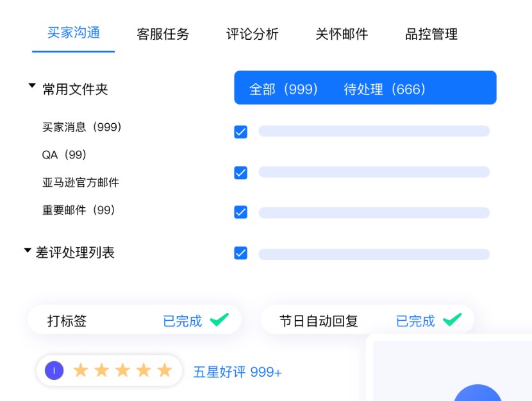The image size is (532, 401).
Task: Open the 买家消息（999）folder
Action: [x=82, y=127]
